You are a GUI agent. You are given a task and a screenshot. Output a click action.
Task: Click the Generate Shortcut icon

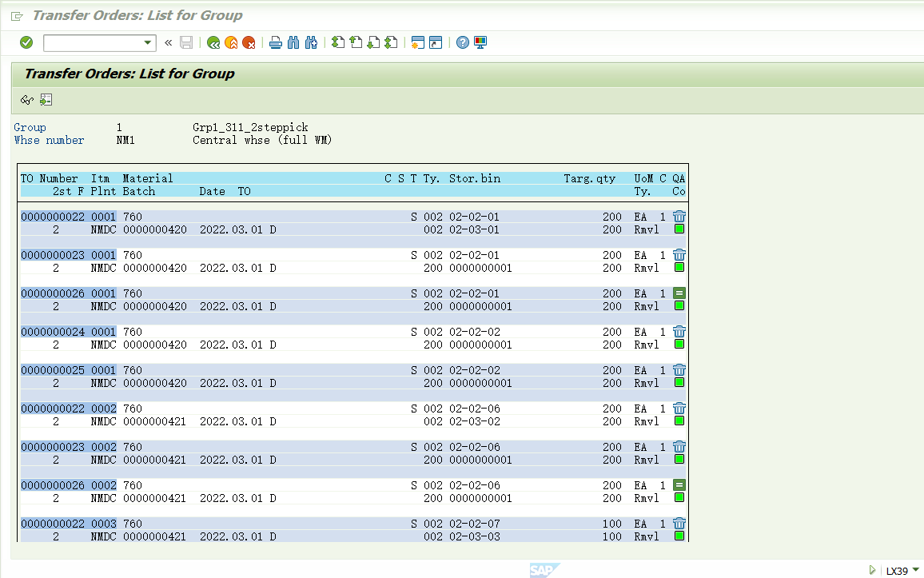436,42
